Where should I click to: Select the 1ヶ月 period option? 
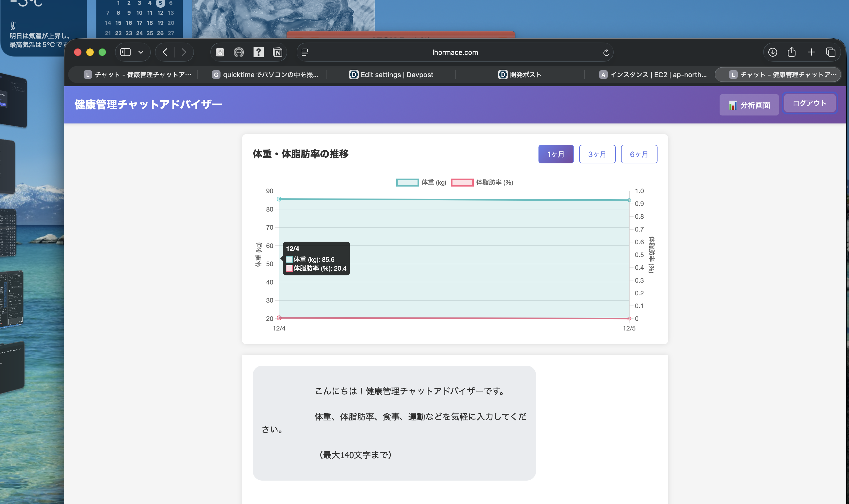click(556, 154)
